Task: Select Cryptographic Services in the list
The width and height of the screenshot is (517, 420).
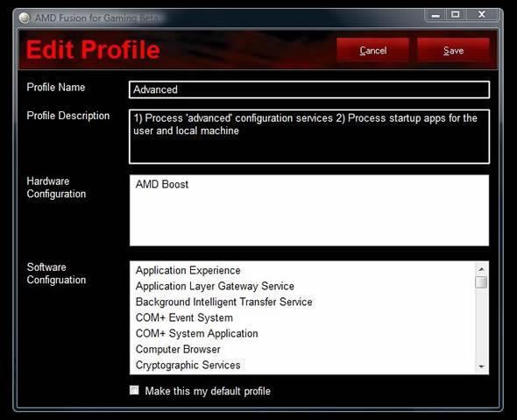Action: pos(188,366)
